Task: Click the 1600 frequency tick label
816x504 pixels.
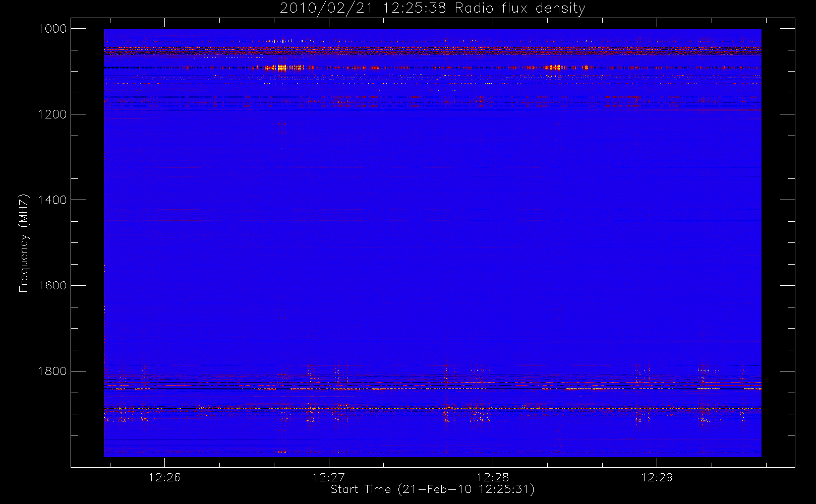Action: point(52,286)
